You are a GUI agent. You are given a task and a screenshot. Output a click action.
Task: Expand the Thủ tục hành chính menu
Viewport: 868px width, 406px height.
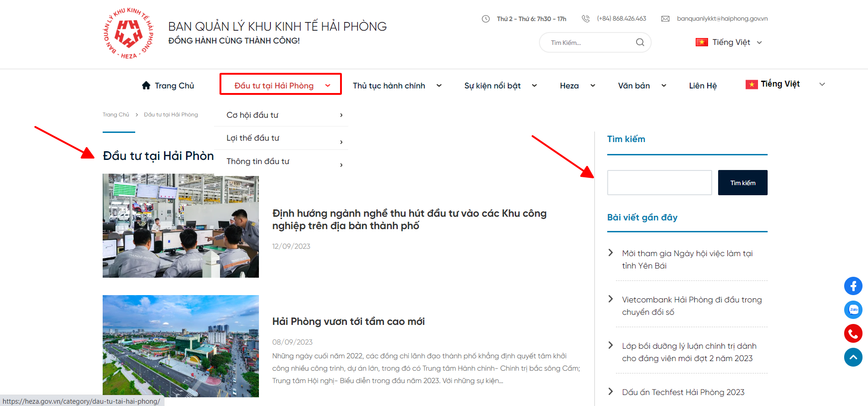[x=397, y=86]
